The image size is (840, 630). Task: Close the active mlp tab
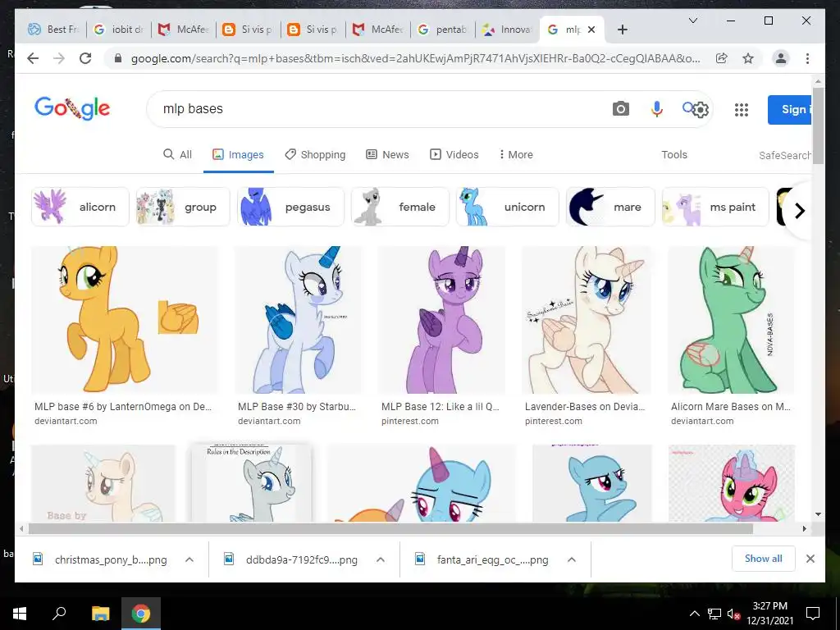tap(591, 30)
